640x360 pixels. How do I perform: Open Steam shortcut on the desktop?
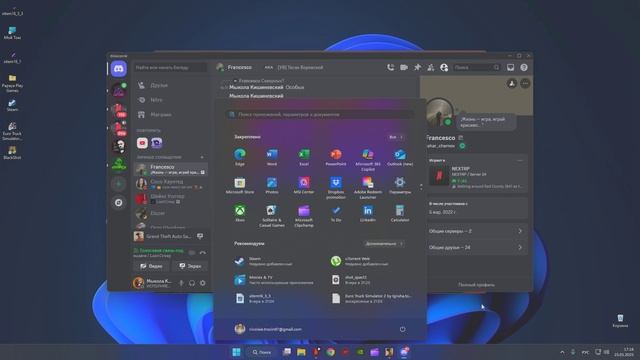(x=12, y=105)
